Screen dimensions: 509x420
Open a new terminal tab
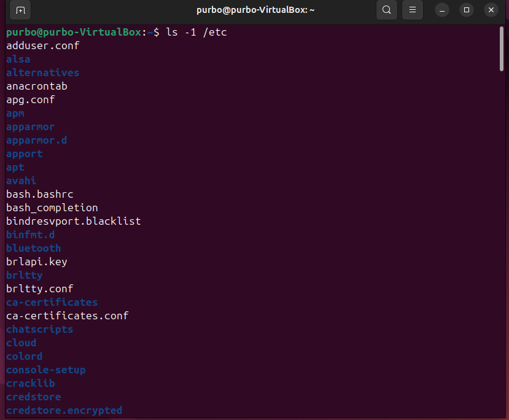tap(20, 10)
